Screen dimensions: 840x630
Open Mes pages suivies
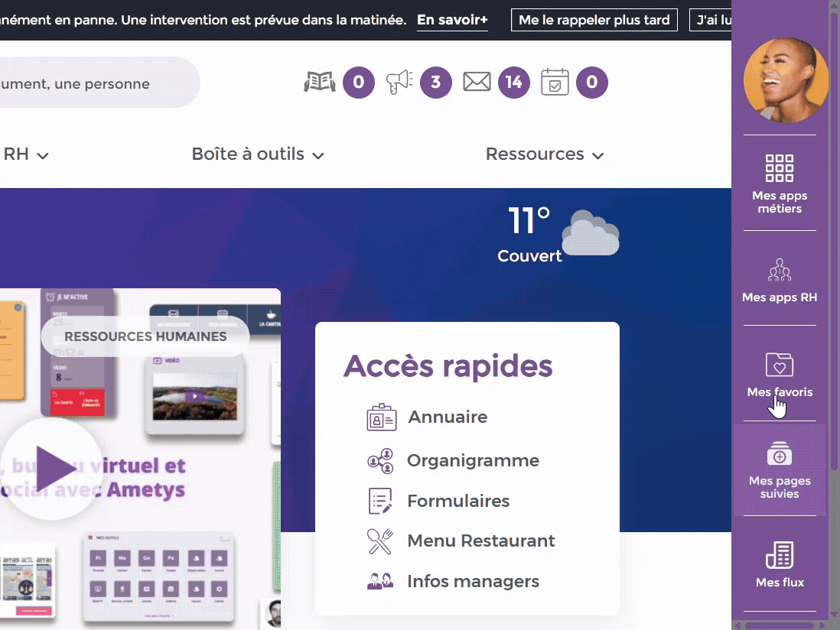tap(780, 470)
